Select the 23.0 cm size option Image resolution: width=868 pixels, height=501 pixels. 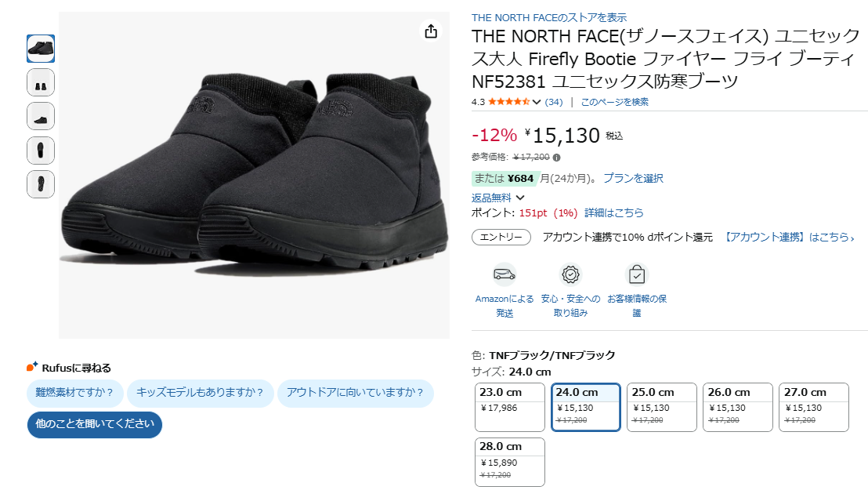pos(510,407)
